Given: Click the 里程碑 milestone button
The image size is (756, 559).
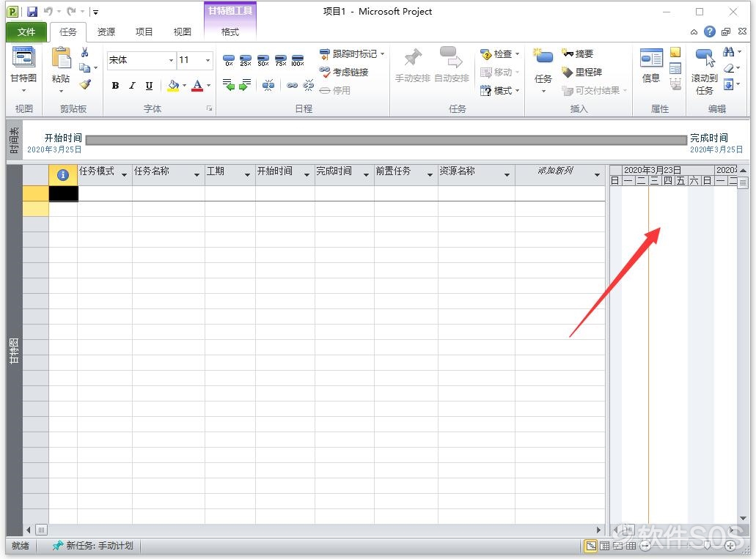Looking at the screenshot, I should pyautogui.click(x=582, y=72).
